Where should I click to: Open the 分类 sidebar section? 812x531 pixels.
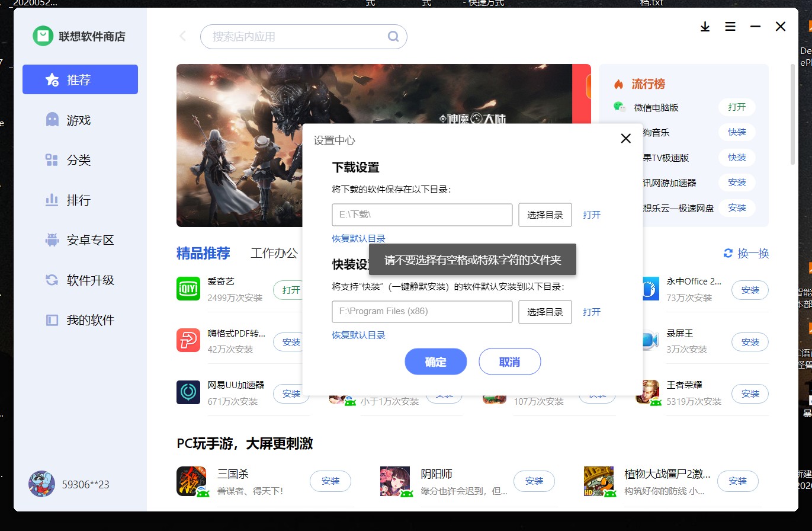click(80, 160)
